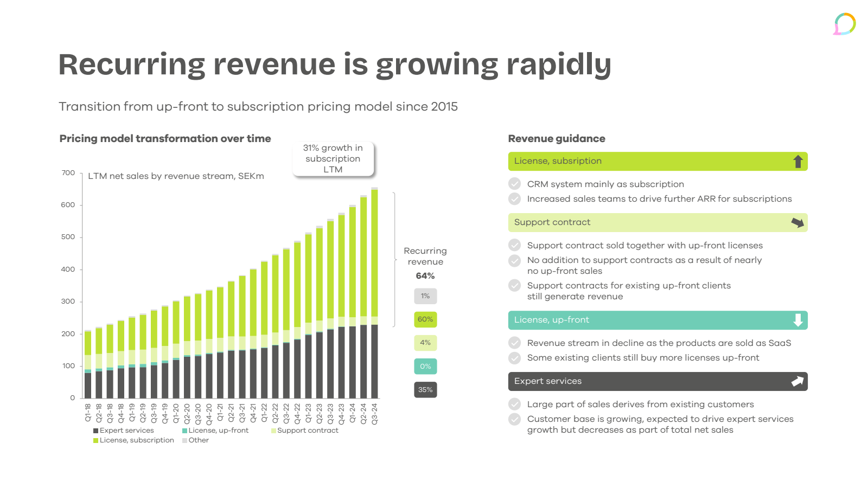This screenshot has width=868, height=488.
Task: Click the License, subscription legend label
Action: click(137, 440)
